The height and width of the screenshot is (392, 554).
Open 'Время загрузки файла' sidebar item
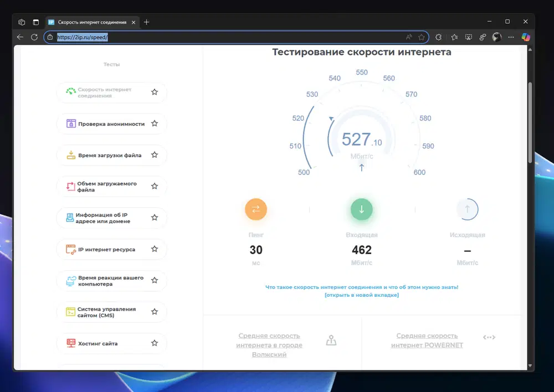[x=111, y=155]
